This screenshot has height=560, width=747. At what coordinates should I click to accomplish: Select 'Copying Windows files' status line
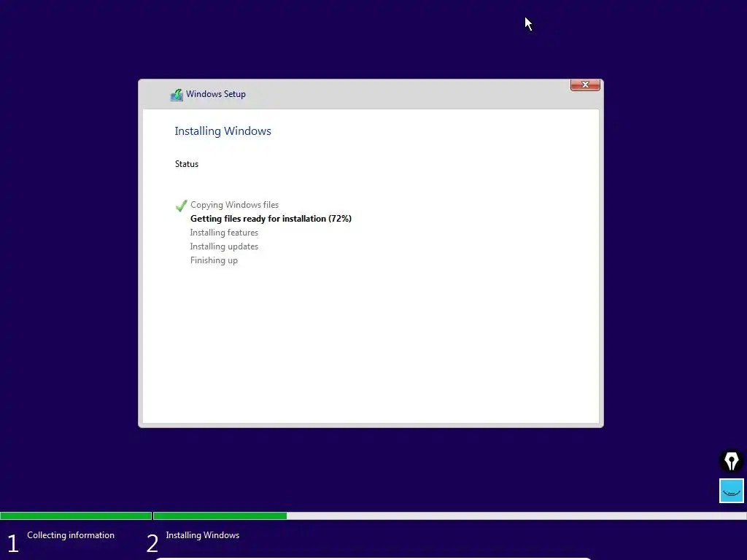[x=234, y=205]
